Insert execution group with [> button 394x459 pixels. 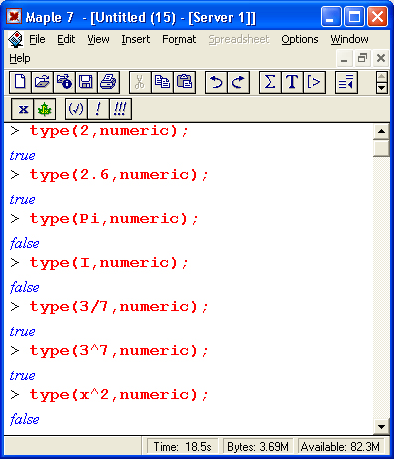coord(314,82)
